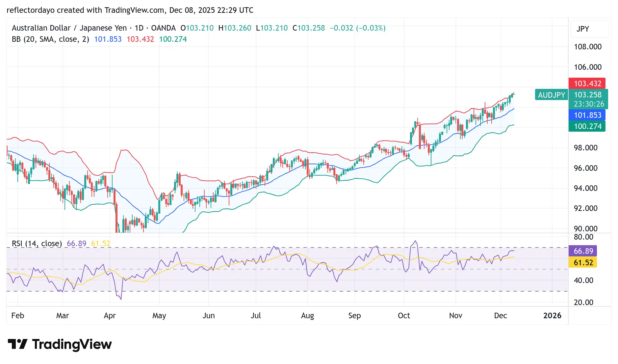Click the 80.00 RSI scale label
The height and width of the screenshot is (364, 618).
tap(583, 237)
